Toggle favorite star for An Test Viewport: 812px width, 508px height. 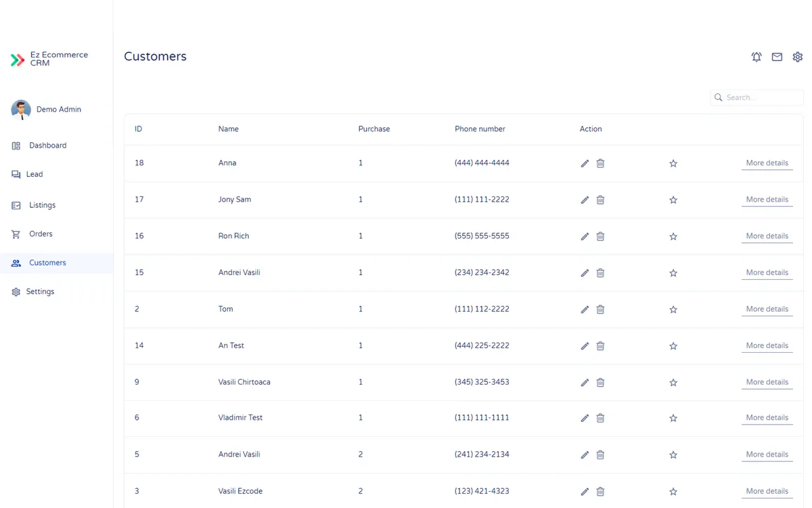[673, 346]
